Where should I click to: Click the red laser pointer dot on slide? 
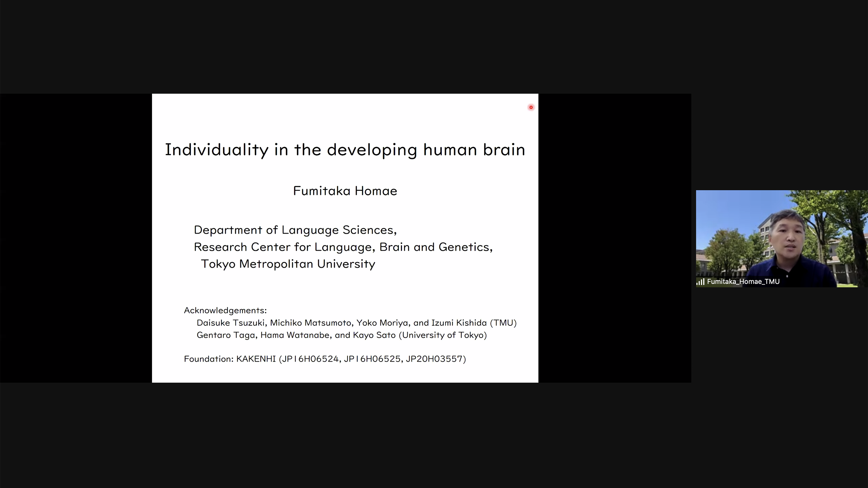(x=531, y=107)
